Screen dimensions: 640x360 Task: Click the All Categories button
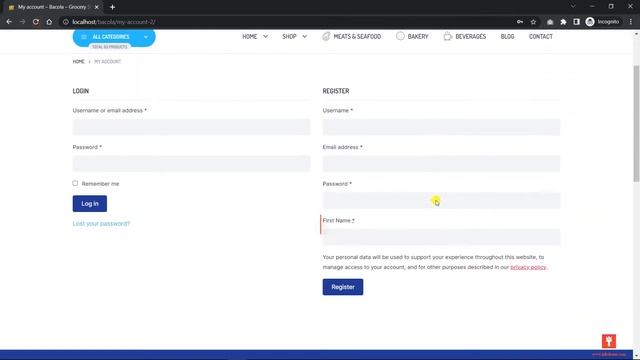114,38
